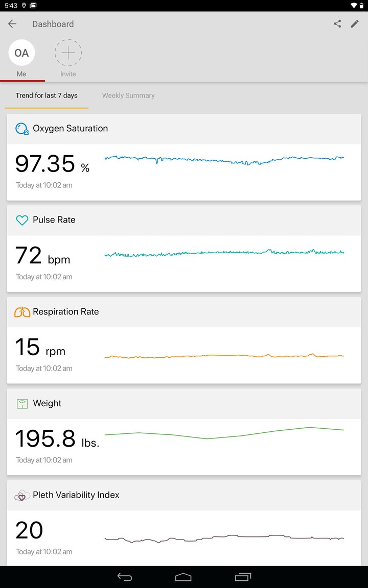Tap the 15 rpm respiration reading

40,348
